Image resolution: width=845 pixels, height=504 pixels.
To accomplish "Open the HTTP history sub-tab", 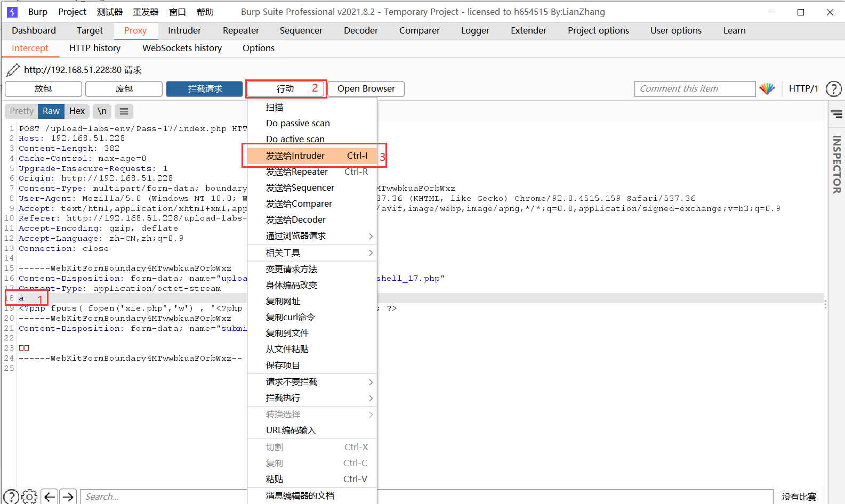I will point(95,48).
